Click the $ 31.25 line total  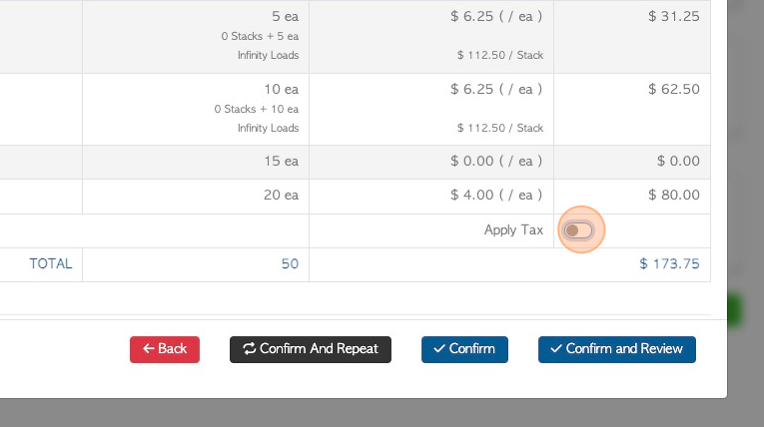[673, 17]
